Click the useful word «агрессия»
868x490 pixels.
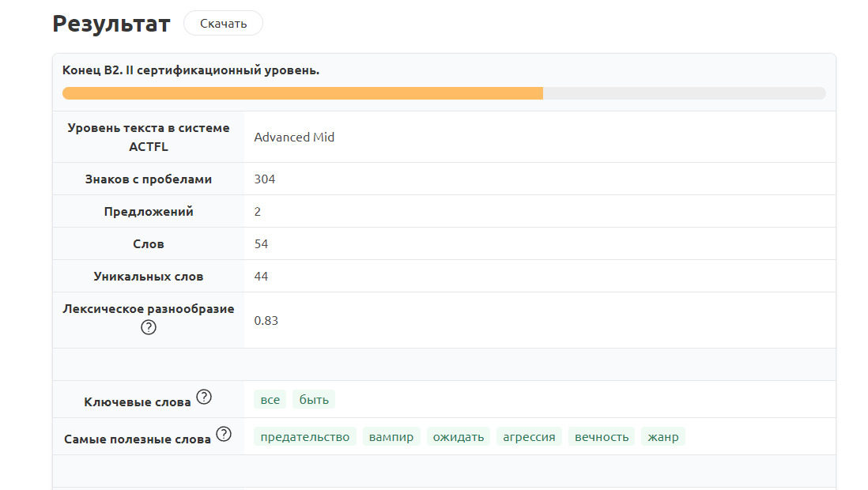(x=529, y=437)
